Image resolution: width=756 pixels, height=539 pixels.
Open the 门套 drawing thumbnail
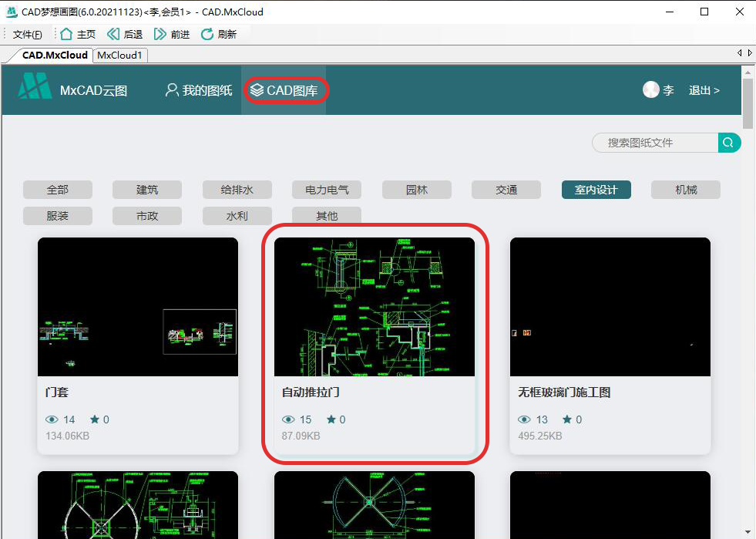click(x=138, y=307)
